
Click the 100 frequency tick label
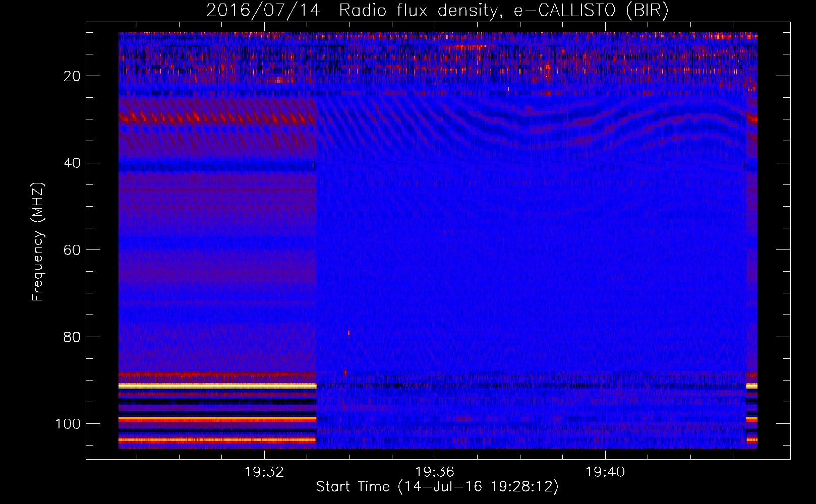(68, 424)
